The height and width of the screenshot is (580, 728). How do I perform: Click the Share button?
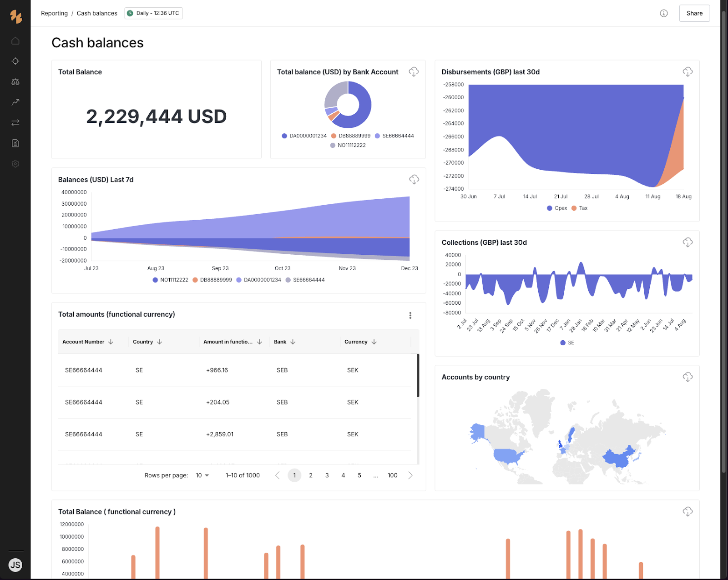coord(694,13)
